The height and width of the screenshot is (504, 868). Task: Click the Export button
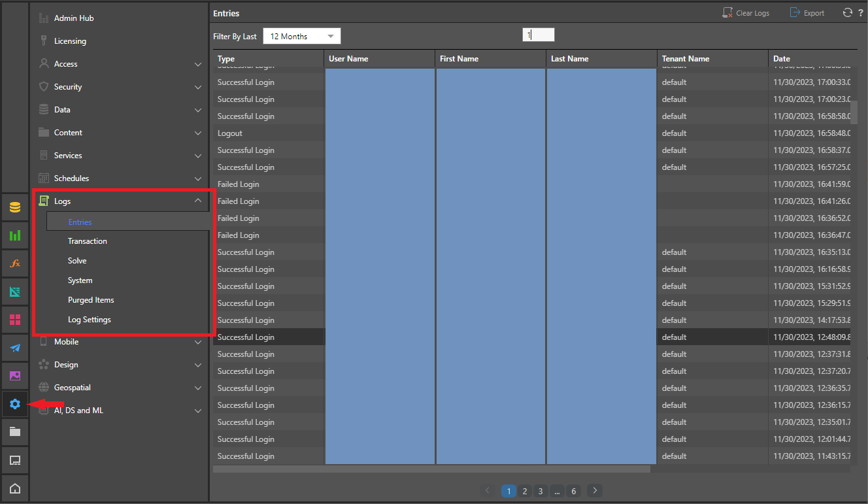point(807,13)
